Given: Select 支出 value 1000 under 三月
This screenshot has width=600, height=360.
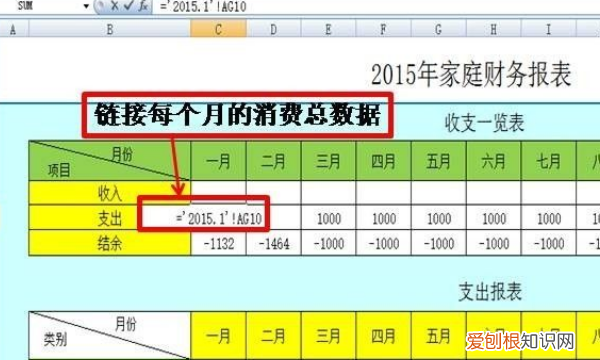Looking at the screenshot, I should coord(328,218).
